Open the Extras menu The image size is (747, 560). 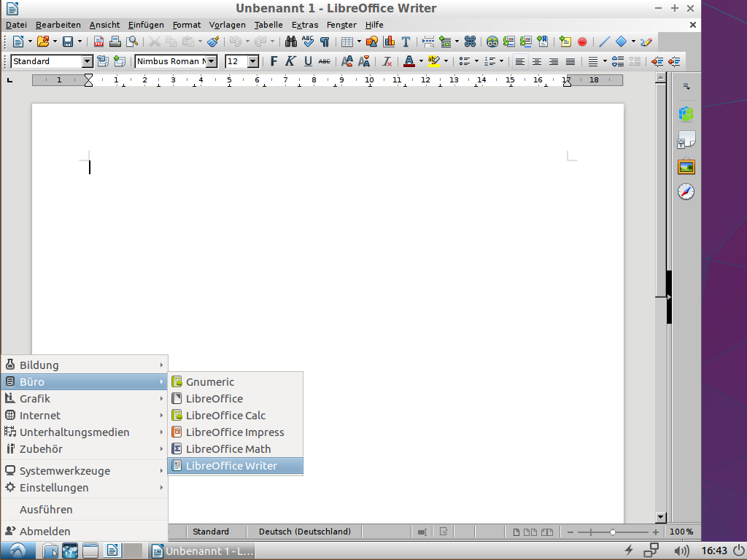tap(305, 25)
